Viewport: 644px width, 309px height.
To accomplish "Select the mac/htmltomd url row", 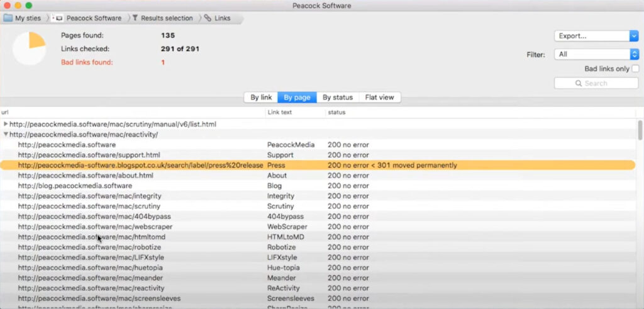I will pos(318,237).
